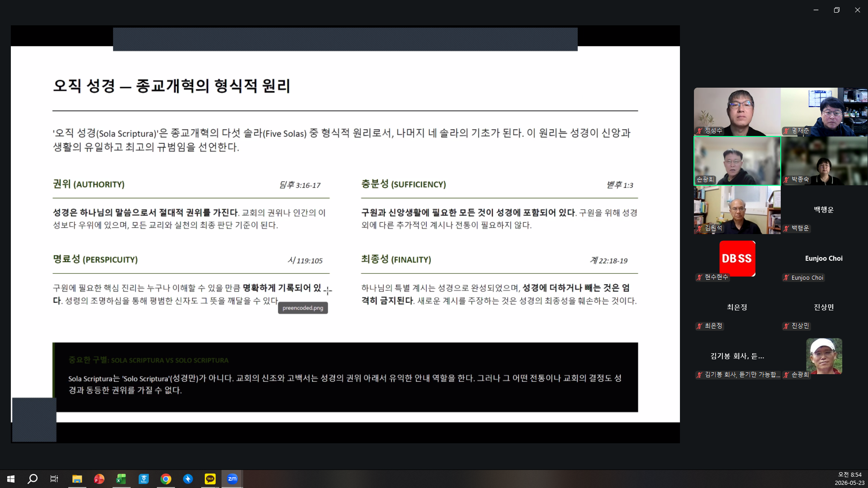This screenshot has width=868, height=488.
Task: Select 명재춘's video tile
Action: point(824,112)
